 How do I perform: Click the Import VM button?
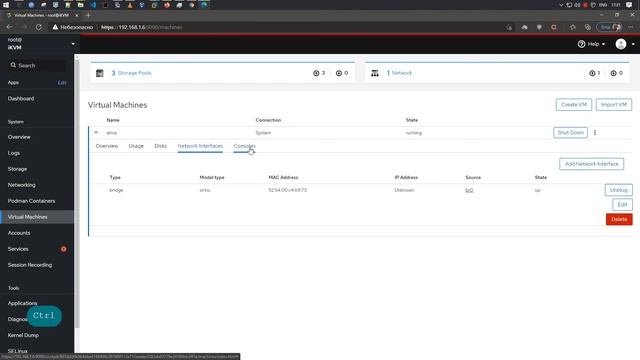point(613,104)
